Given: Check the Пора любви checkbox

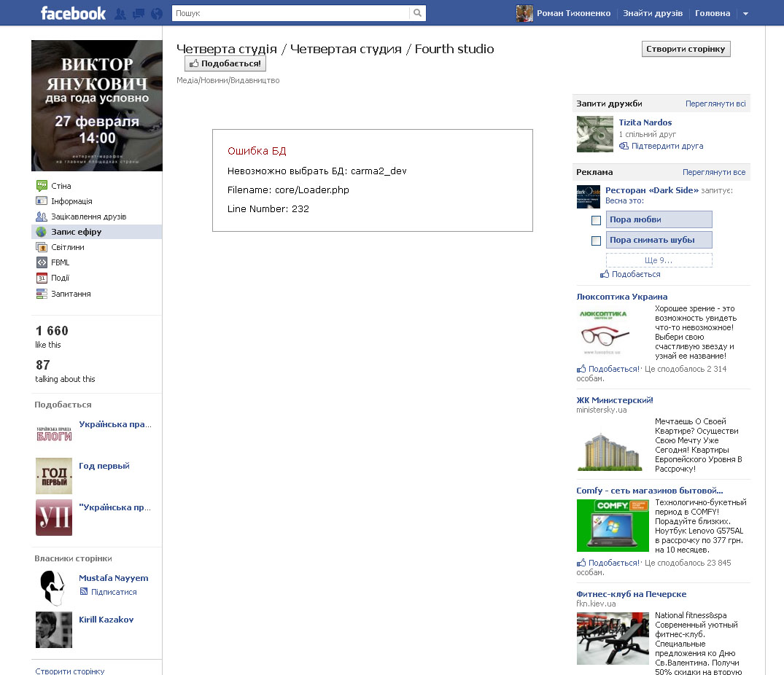Looking at the screenshot, I should coord(596,220).
